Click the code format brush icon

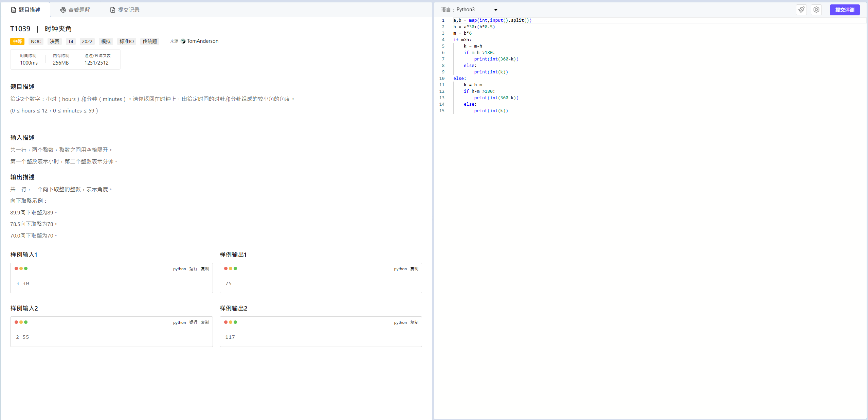801,10
